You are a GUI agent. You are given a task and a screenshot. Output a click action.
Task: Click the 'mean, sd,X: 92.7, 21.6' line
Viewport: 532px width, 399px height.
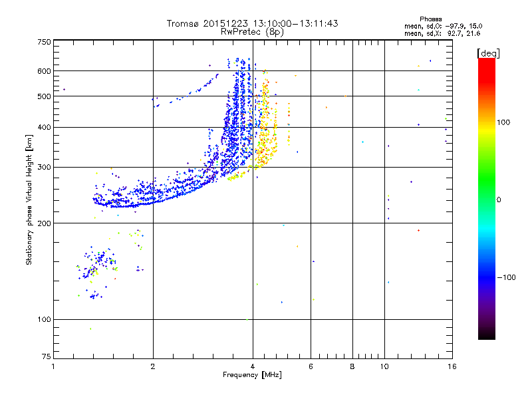click(442, 33)
